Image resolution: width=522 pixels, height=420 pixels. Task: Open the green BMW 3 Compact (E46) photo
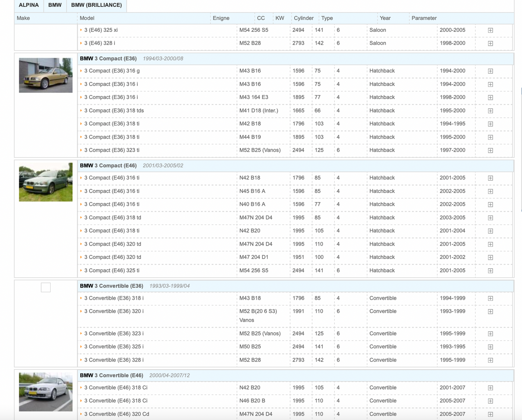(x=46, y=182)
